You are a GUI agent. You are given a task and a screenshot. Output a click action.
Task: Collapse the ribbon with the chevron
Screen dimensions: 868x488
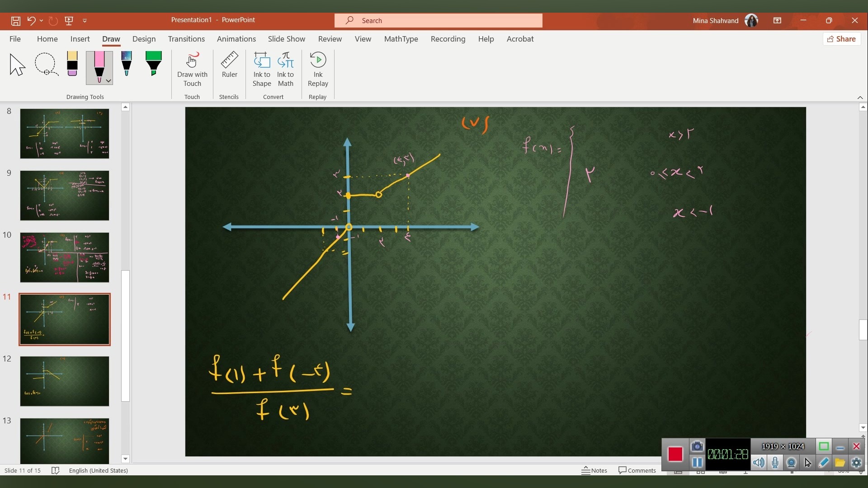pos(860,98)
